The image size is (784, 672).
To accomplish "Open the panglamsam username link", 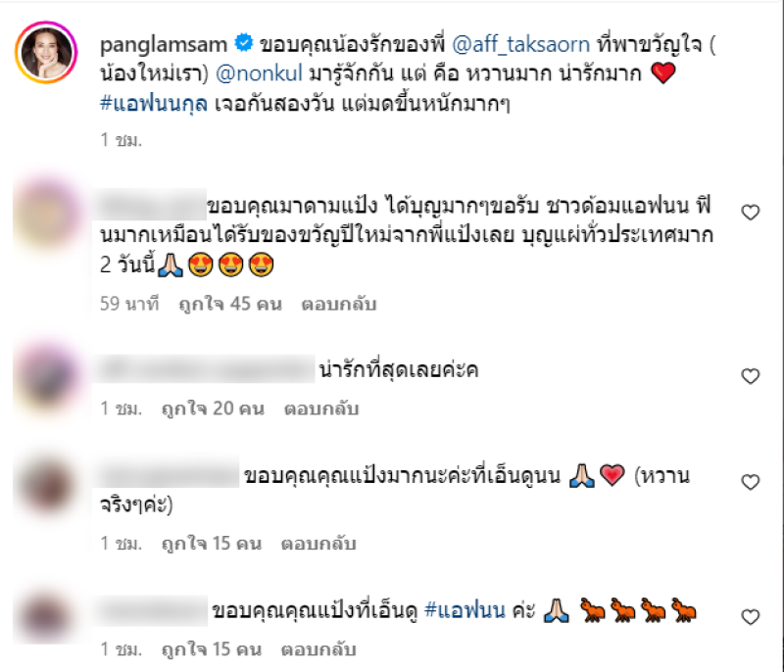I will point(164,45).
